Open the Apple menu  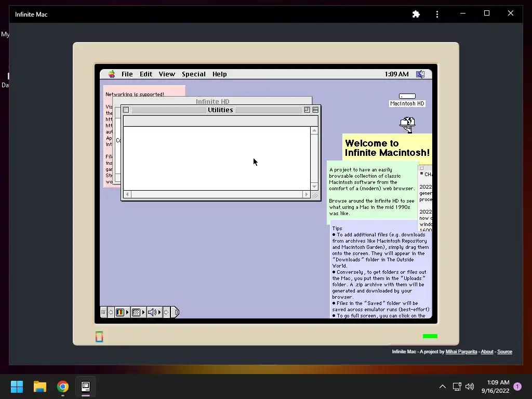[112, 74]
